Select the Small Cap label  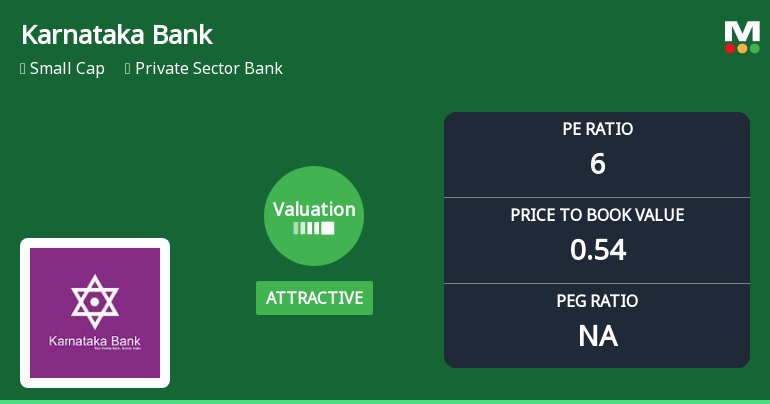coord(67,69)
